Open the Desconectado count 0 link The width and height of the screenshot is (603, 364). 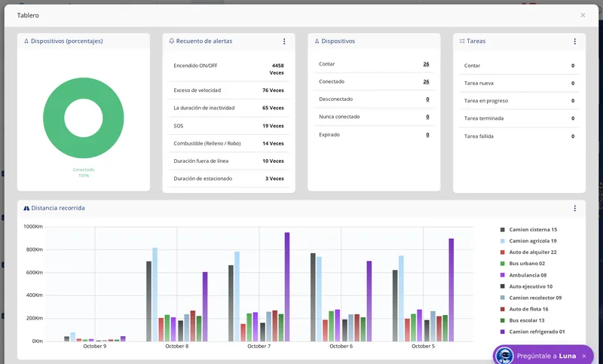point(427,99)
